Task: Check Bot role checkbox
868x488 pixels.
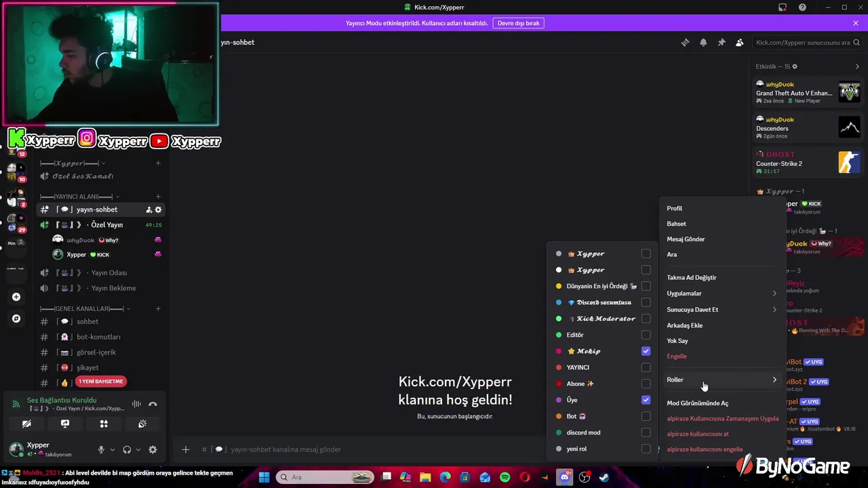Action: 646,416
